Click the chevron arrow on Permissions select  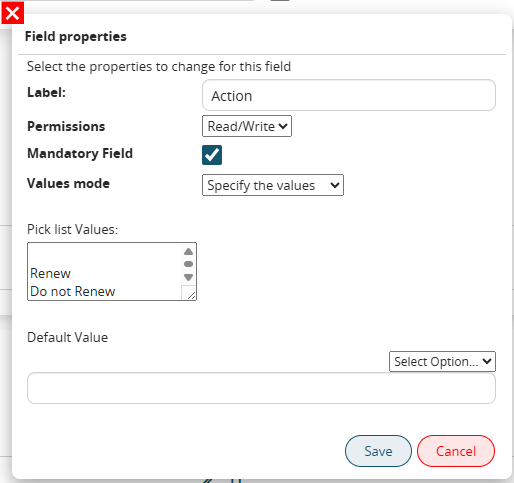click(283, 126)
